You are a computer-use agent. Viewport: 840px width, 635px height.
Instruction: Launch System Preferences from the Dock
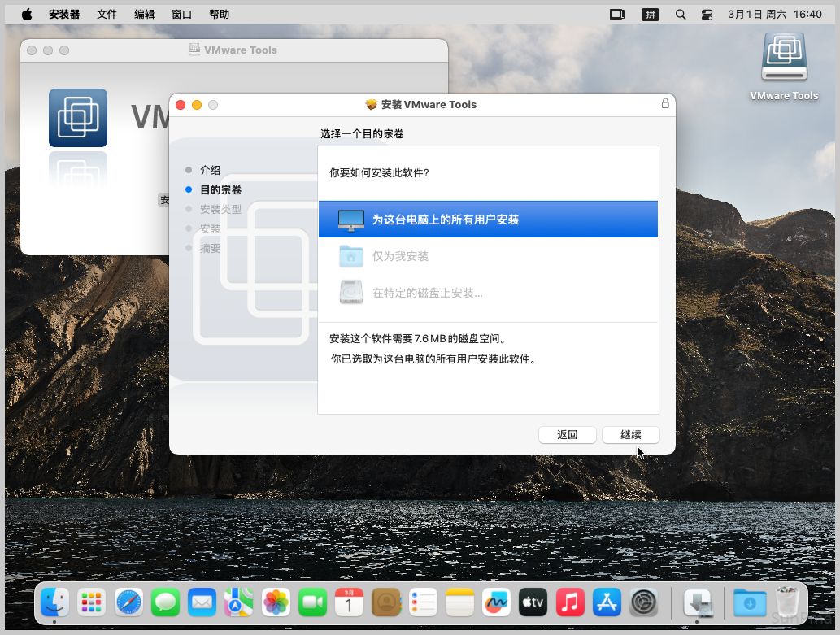pyautogui.click(x=644, y=602)
